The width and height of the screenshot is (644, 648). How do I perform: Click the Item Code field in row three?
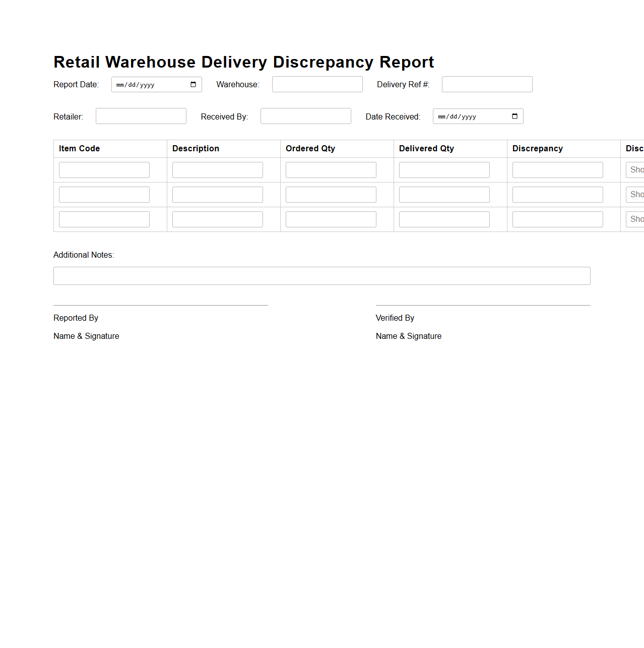point(104,219)
